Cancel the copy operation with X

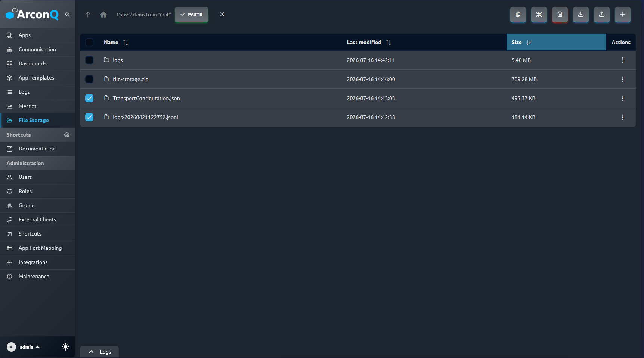222,14
